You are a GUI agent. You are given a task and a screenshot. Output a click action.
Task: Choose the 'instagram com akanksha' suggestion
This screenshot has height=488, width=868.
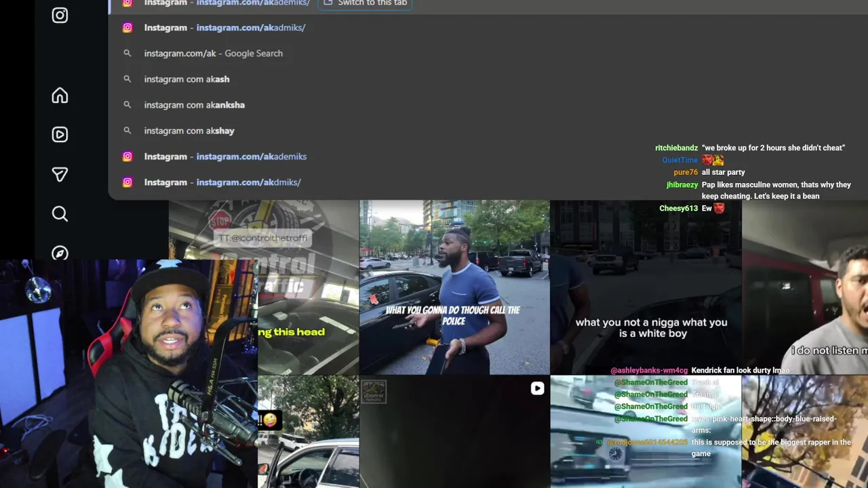[x=488, y=105]
